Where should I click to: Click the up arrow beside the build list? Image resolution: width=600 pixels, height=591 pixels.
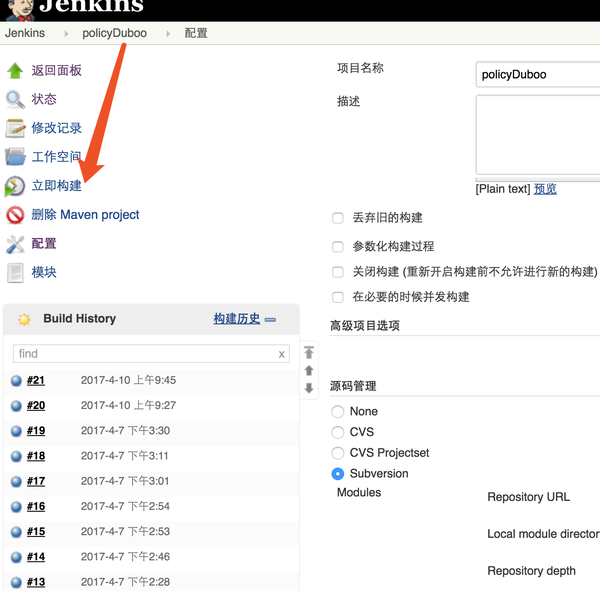309,371
